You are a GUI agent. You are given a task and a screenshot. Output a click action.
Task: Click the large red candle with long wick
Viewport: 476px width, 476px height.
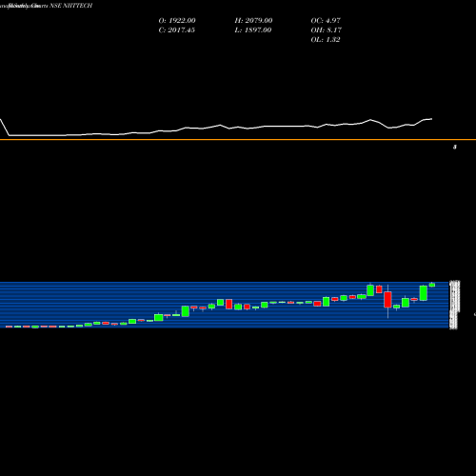[x=387, y=300]
